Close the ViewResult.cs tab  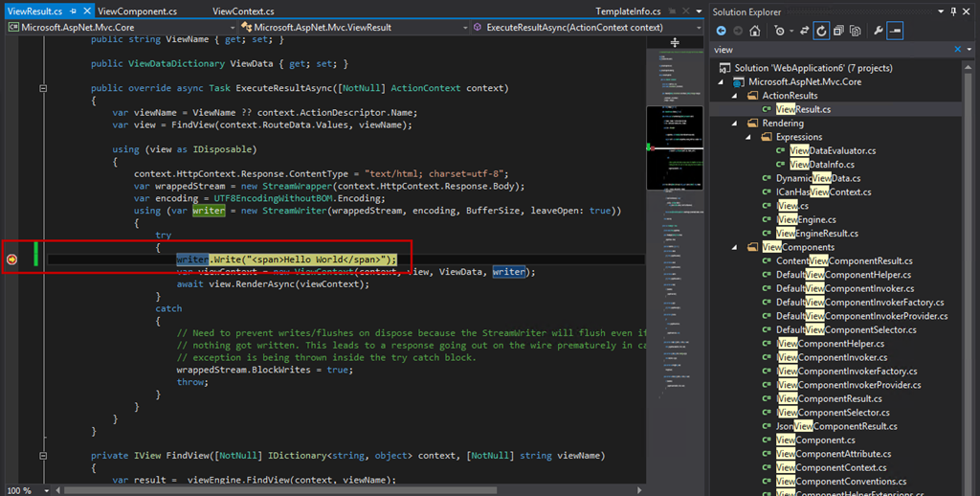click(87, 11)
